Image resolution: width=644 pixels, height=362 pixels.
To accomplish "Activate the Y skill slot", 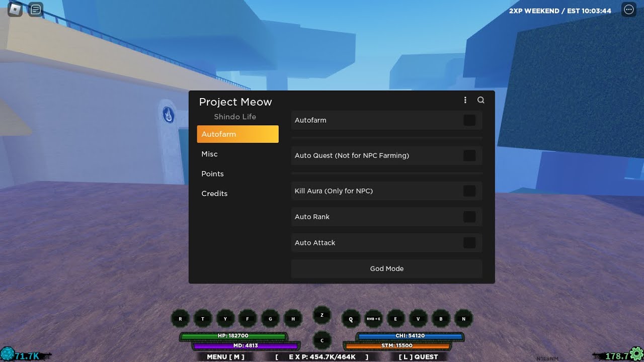I will (x=225, y=319).
